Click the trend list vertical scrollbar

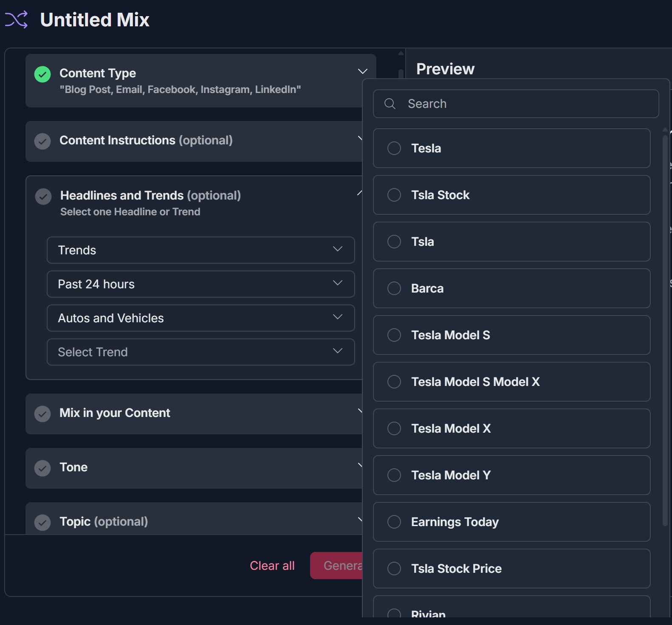(x=665, y=330)
